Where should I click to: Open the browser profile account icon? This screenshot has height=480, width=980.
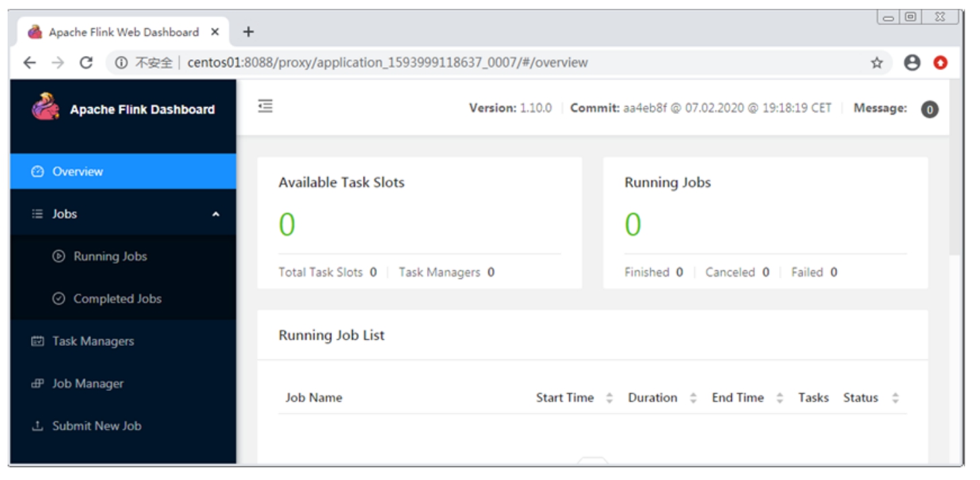(912, 63)
